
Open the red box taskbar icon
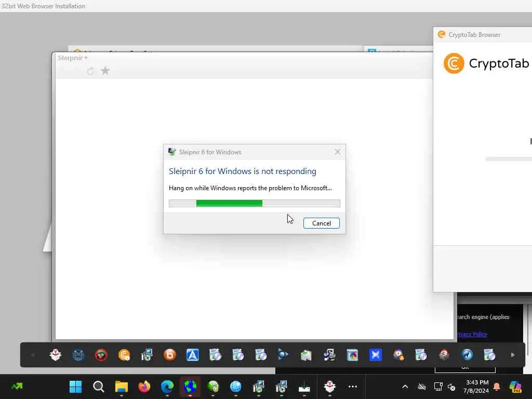coord(330,387)
